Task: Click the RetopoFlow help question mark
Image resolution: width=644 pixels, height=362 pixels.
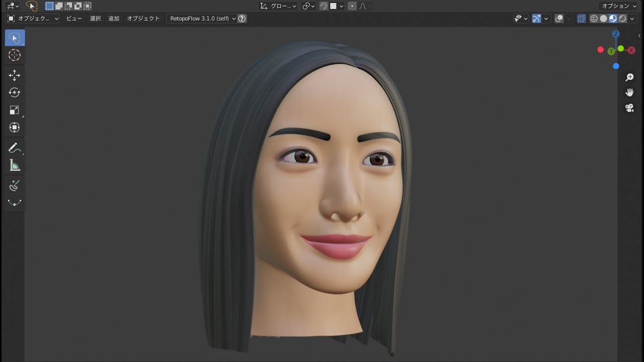Action: 242,19
